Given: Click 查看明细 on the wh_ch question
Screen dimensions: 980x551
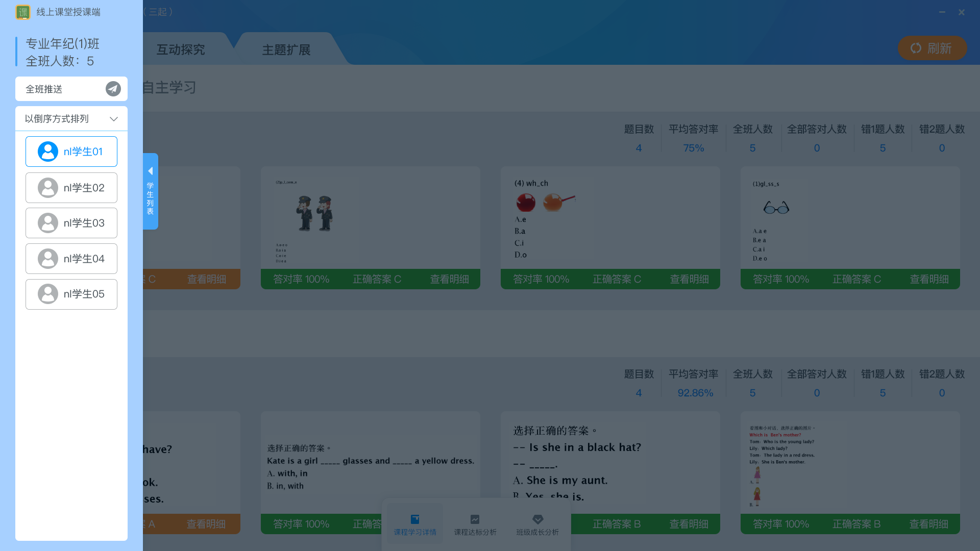Looking at the screenshot, I should click(x=689, y=279).
